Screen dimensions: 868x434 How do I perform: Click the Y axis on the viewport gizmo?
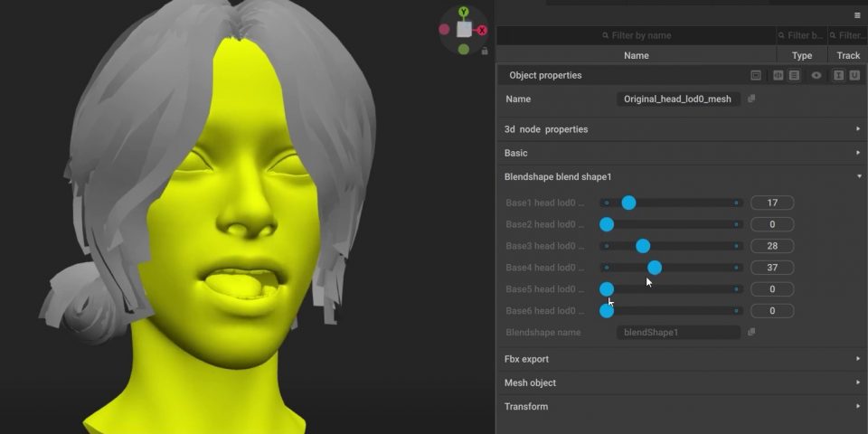coord(464,13)
